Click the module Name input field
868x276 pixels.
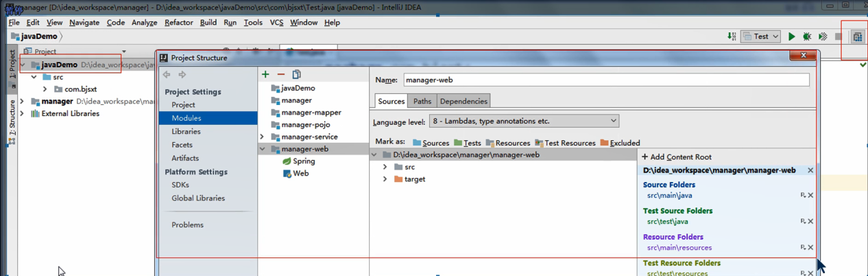(x=606, y=80)
